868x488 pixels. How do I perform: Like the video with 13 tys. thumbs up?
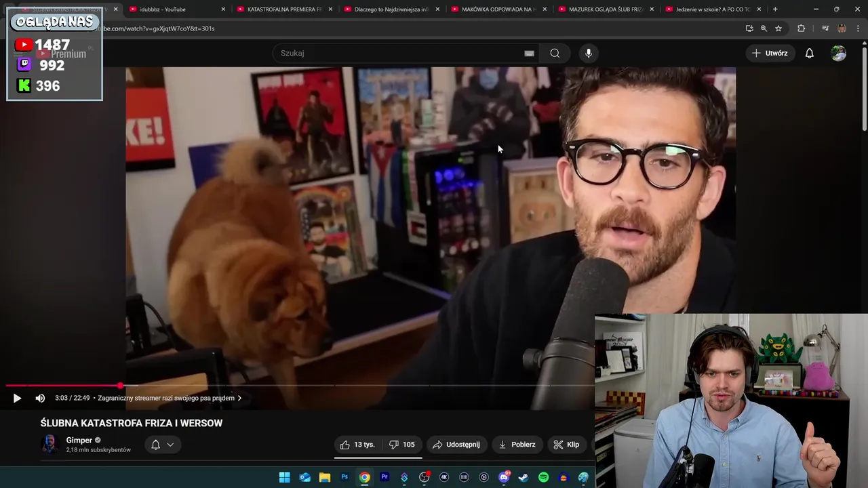click(357, 445)
